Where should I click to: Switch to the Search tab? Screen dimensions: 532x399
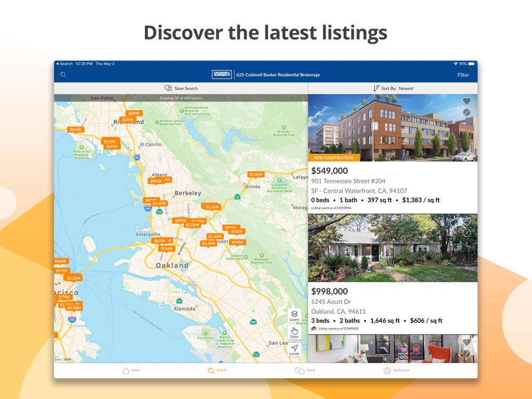click(x=217, y=370)
